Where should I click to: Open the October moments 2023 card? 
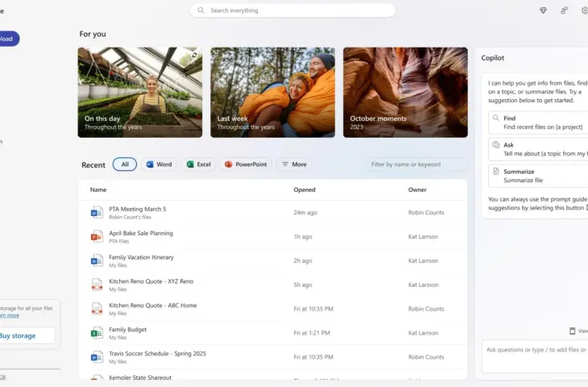pos(405,93)
